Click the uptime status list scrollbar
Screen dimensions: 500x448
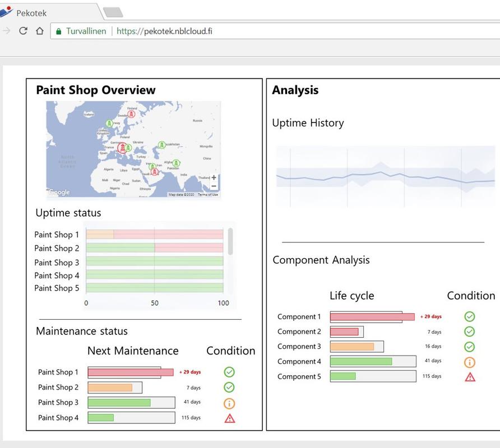tap(230, 241)
